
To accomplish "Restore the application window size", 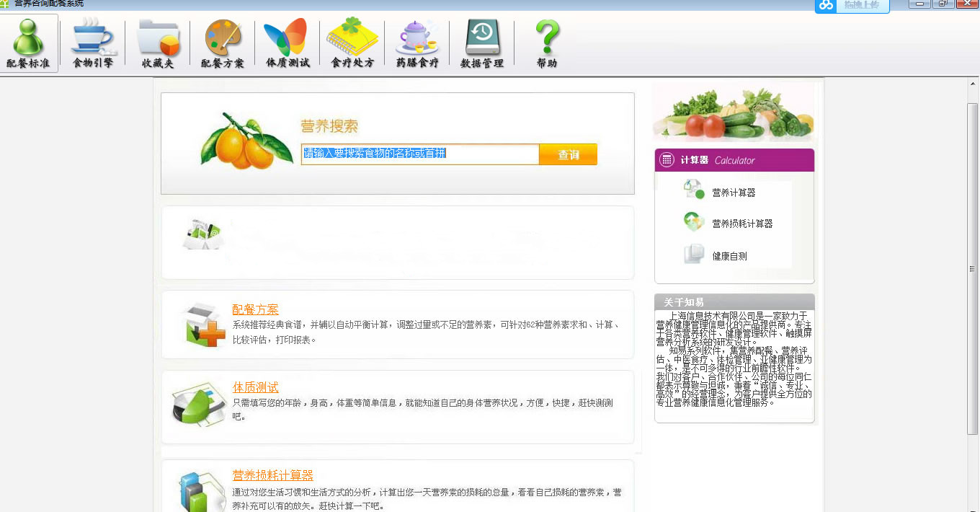I will point(942,4).
